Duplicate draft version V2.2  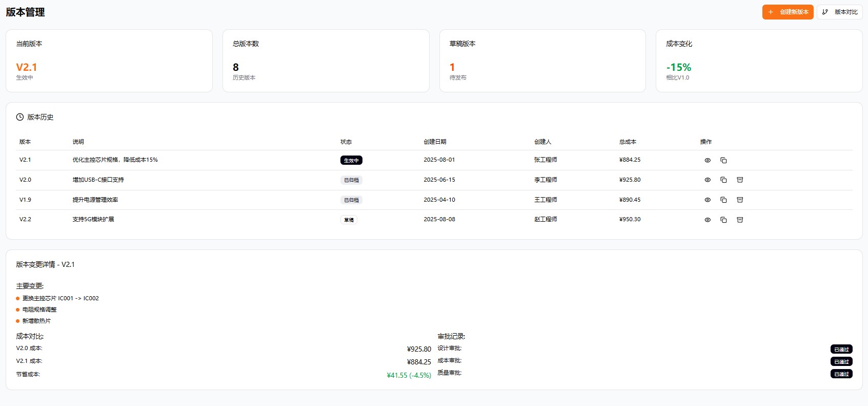tap(723, 220)
